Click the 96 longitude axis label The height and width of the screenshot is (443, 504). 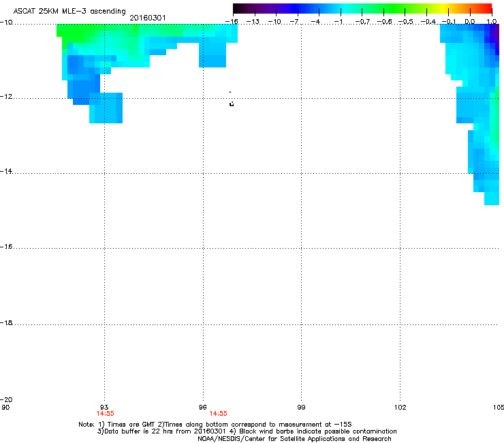203,408
